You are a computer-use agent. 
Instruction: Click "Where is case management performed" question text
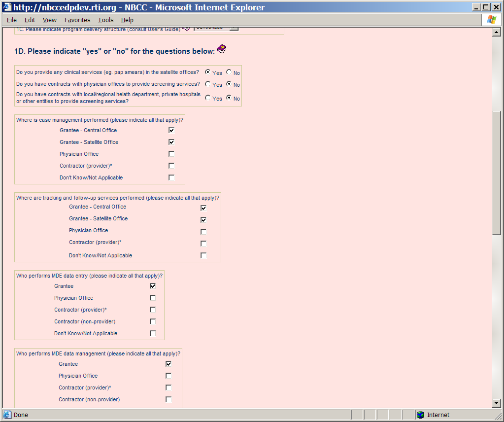pyautogui.click(x=100, y=120)
